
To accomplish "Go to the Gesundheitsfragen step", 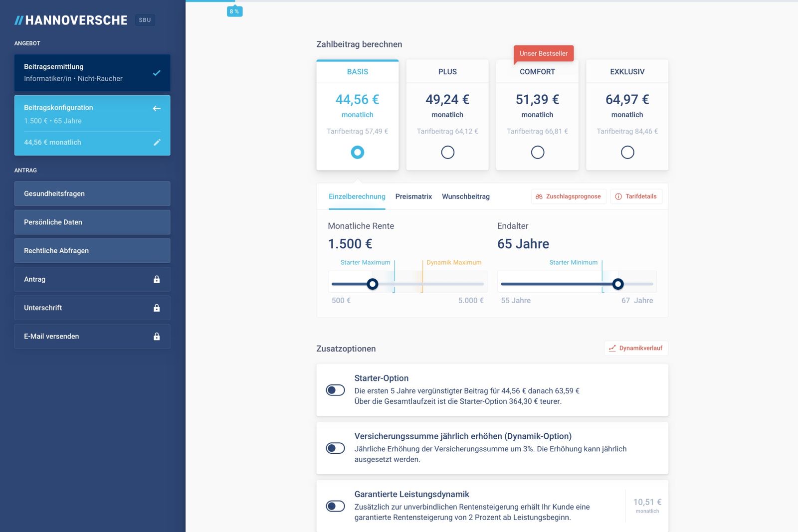I will pyautogui.click(x=92, y=193).
